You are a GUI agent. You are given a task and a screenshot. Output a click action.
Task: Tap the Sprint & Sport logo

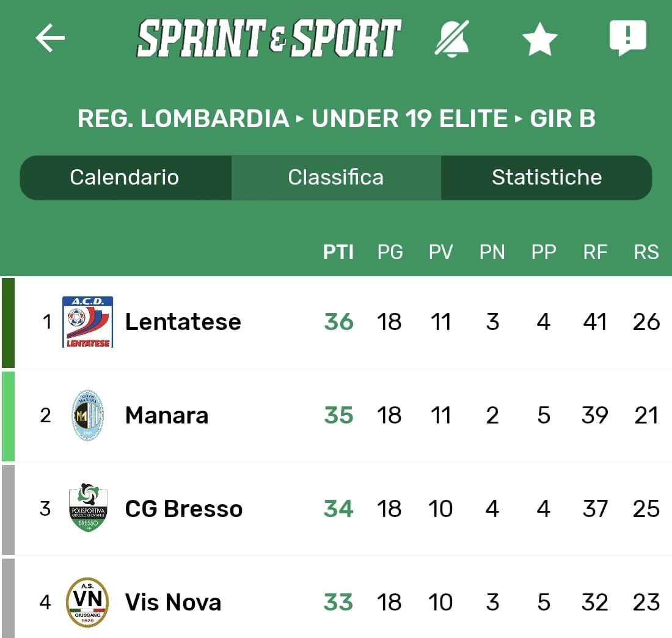(269, 38)
